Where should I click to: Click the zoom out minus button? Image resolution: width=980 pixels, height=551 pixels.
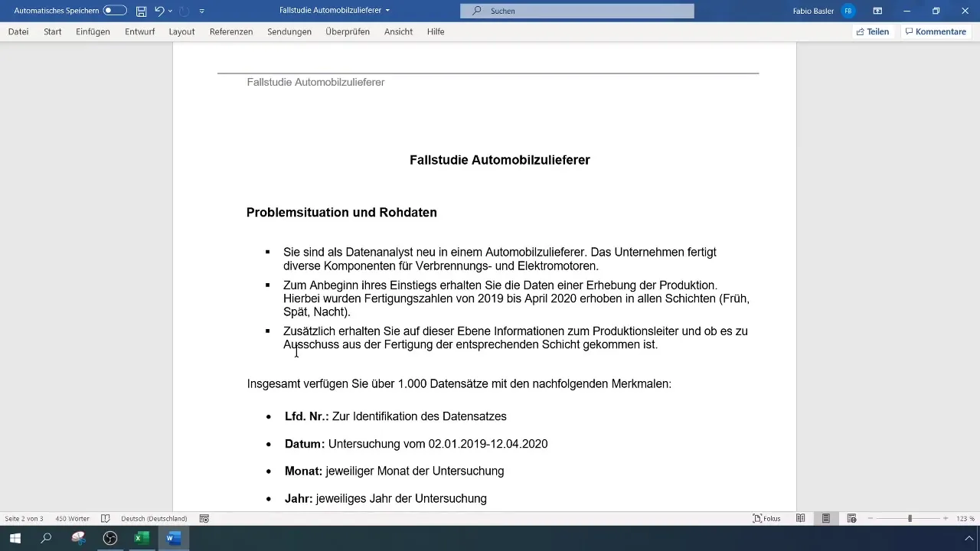(x=871, y=518)
